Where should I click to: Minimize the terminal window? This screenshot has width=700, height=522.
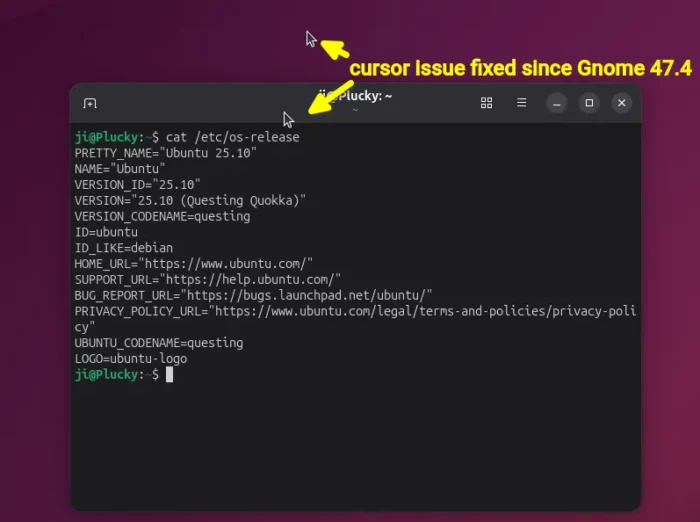(x=557, y=103)
